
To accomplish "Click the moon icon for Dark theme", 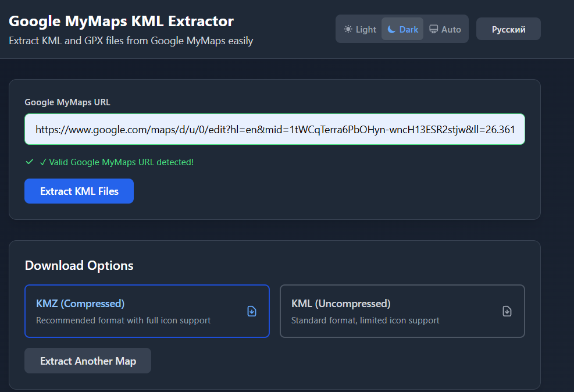I will point(391,29).
